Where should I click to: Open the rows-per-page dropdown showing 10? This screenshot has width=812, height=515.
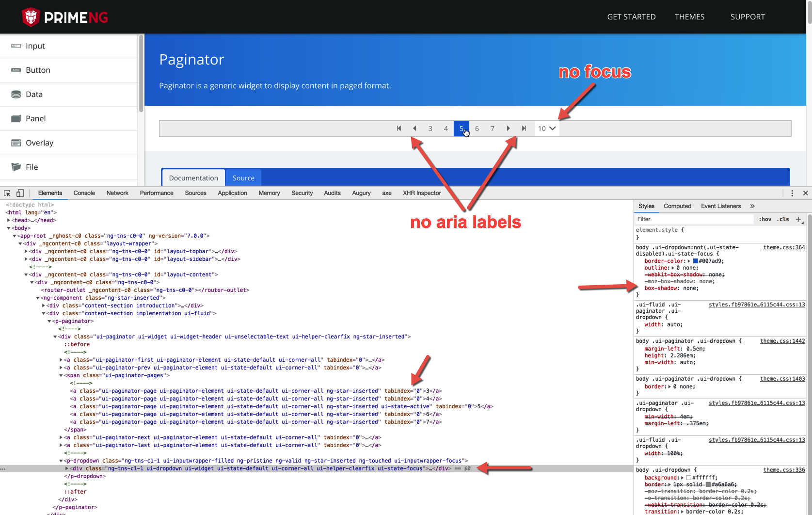tap(546, 129)
